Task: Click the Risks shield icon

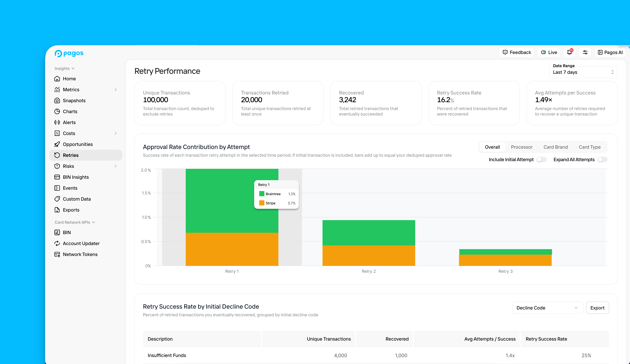Action: [57, 166]
